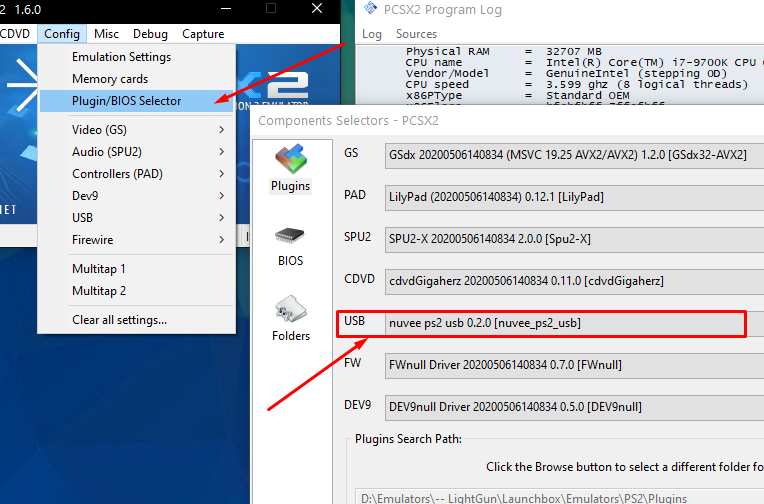
Task: Select Plugin/BIOS Selector menu entry
Action: pyautogui.click(x=136, y=101)
